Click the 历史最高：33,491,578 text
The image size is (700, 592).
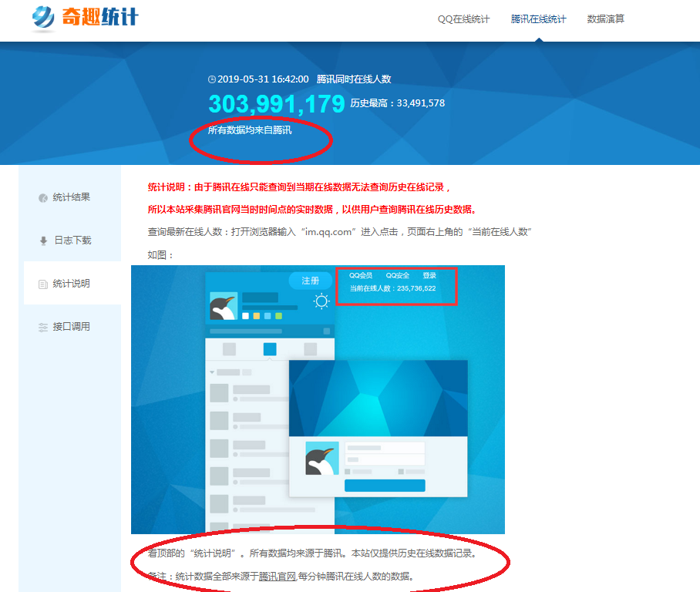coord(397,103)
